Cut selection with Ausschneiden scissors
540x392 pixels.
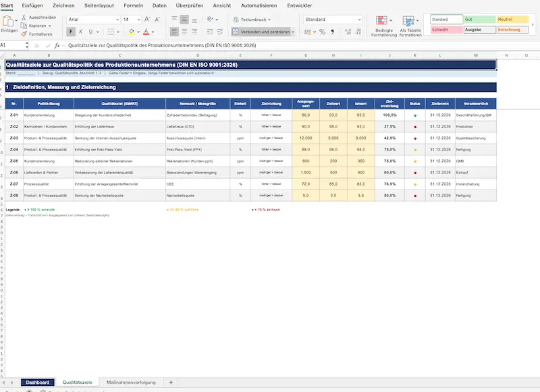coord(24,18)
